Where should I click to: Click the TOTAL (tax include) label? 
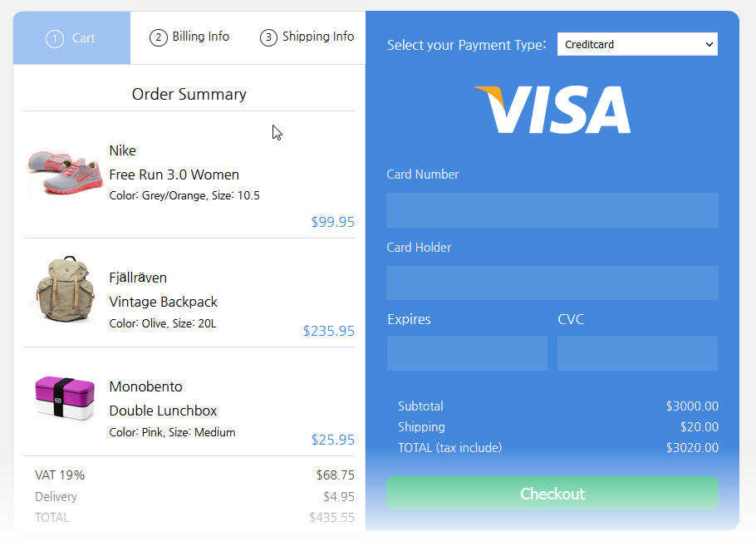(449, 448)
